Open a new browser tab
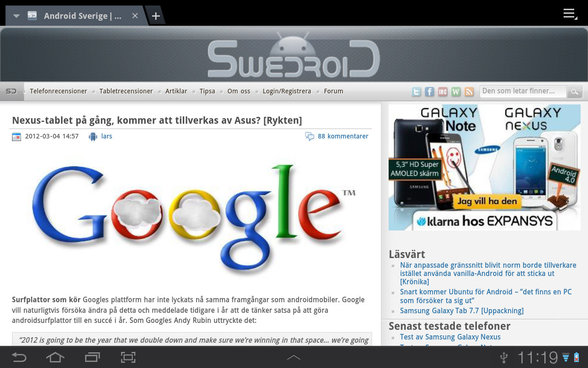Image resolution: width=588 pixels, height=368 pixels. 156,16
